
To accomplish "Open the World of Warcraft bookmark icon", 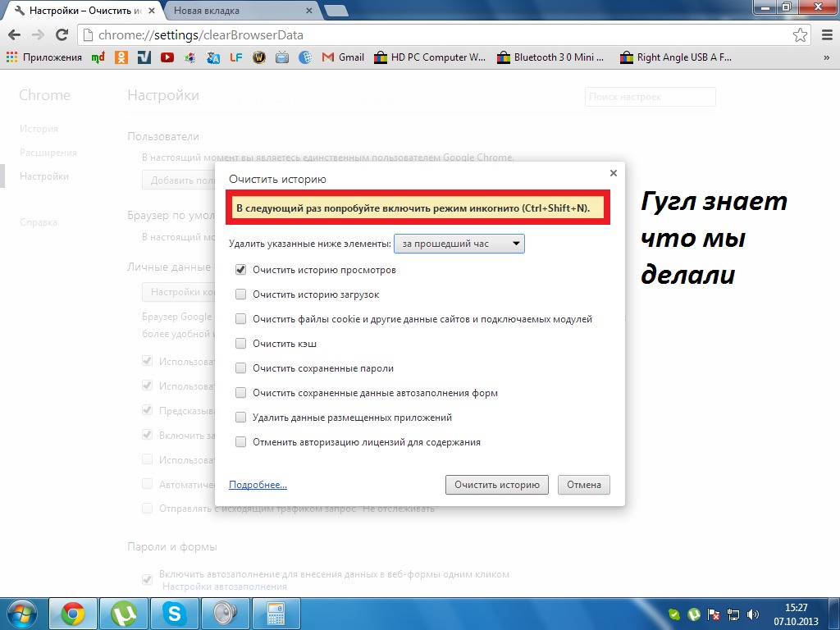I will tap(259, 57).
